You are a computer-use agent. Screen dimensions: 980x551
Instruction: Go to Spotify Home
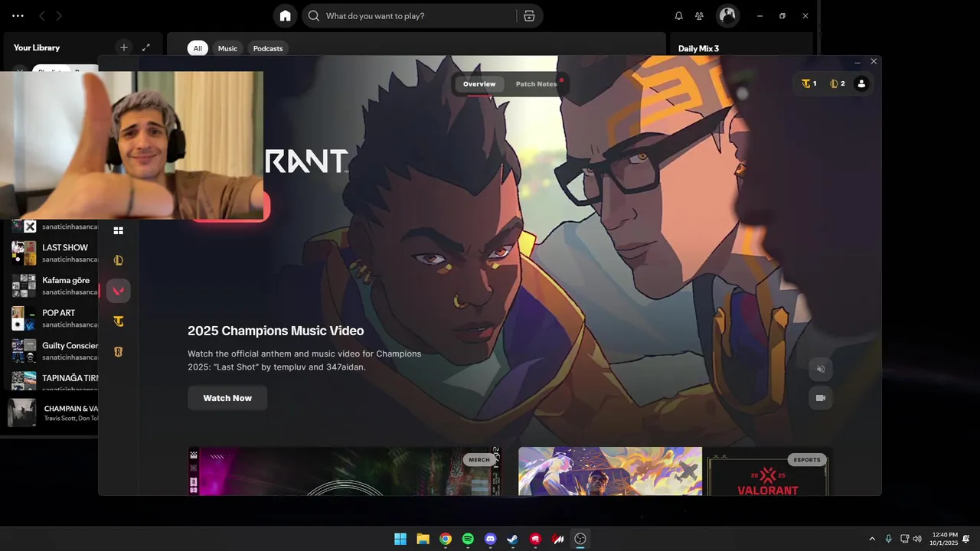point(285,15)
